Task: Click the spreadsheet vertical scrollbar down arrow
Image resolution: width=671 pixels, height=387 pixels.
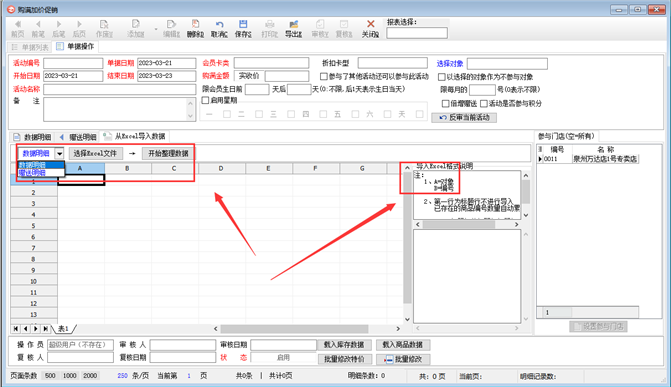Action: [x=407, y=319]
